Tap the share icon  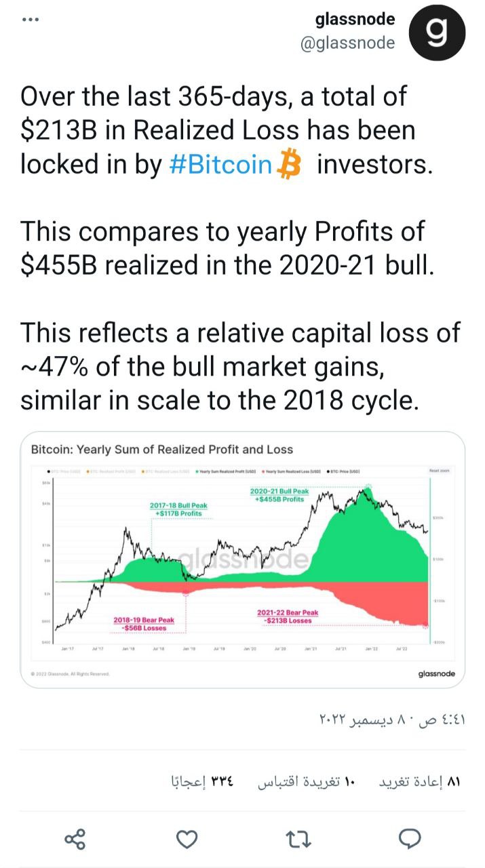pos(75,840)
